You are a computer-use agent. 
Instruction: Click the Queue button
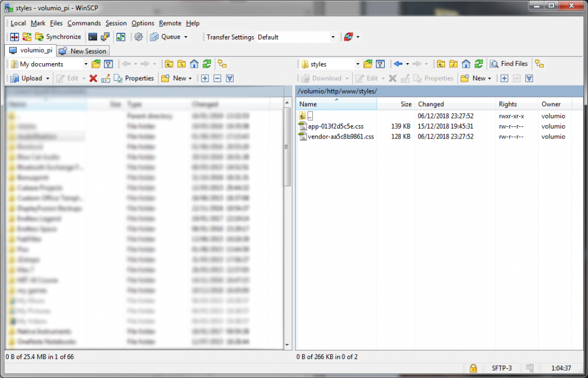click(166, 37)
